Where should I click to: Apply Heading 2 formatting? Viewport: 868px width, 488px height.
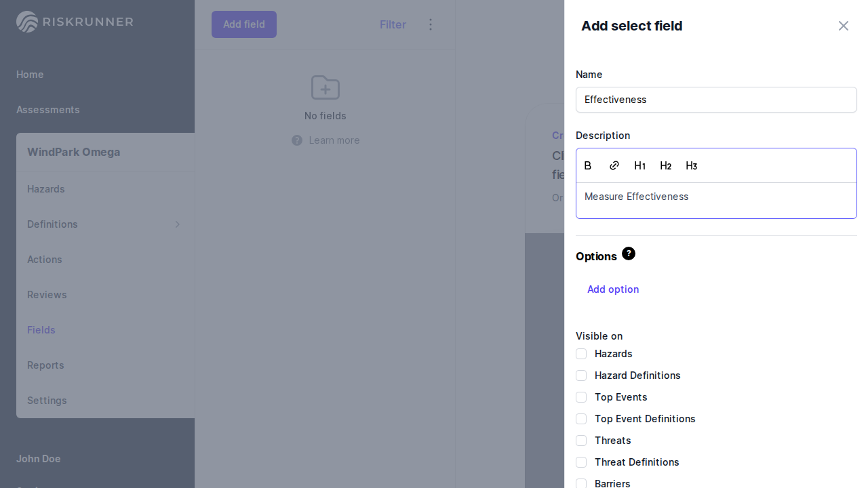665,166
